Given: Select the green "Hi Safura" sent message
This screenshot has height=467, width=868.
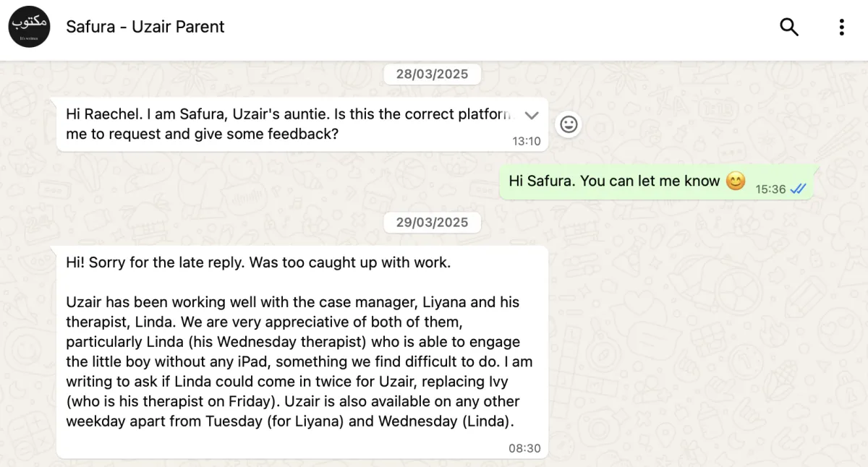Looking at the screenshot, I should point(614,181).
